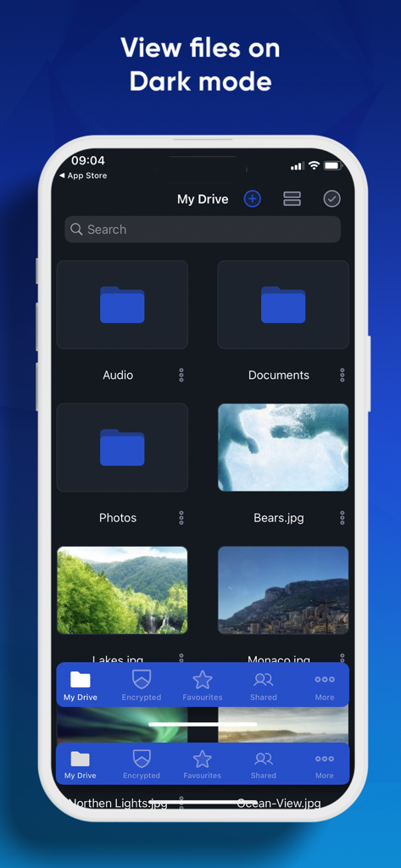Tap the "Bears.jpg" file name
Image resolution: width=401 pixels, height=868 pixels.
pyautogui.click(x=279, y=518)
